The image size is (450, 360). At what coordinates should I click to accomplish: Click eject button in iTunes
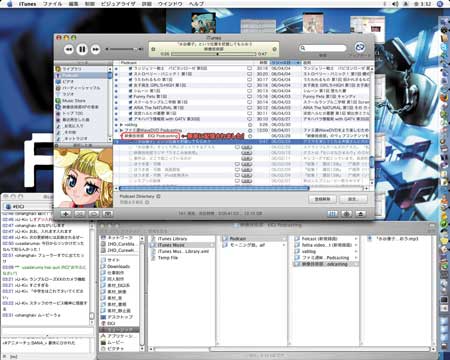point(360,214)
